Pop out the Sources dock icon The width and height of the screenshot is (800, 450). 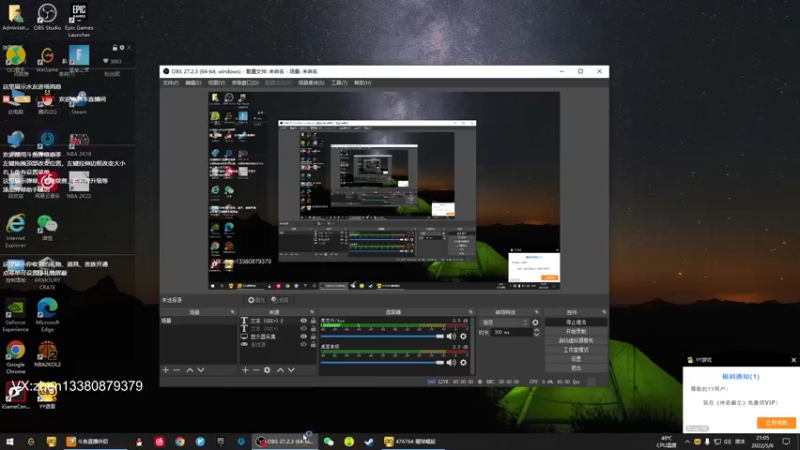(x=312, y=312)
